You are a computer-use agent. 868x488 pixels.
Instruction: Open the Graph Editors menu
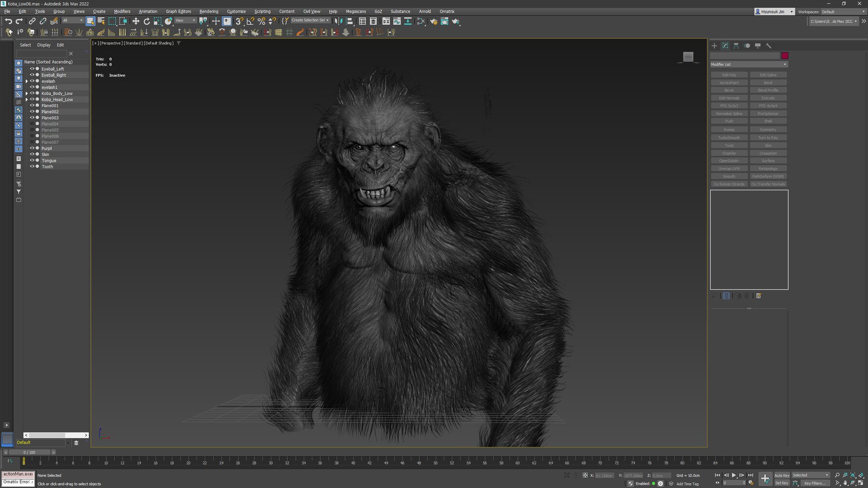(178, 12)
